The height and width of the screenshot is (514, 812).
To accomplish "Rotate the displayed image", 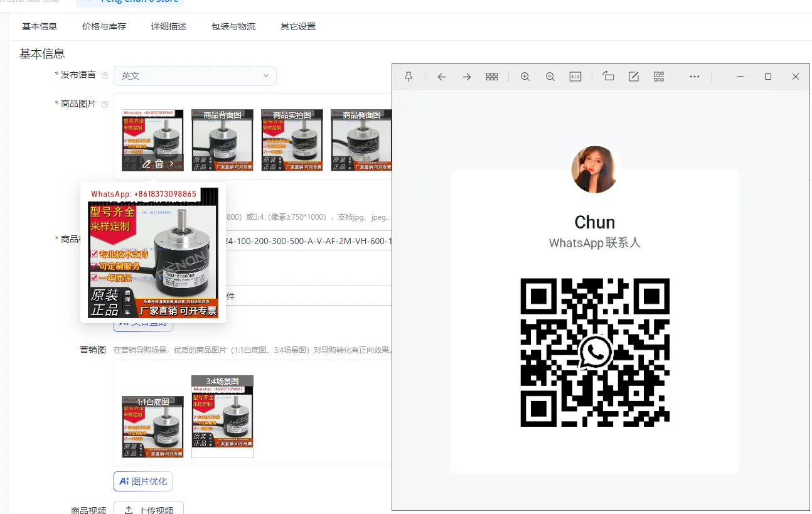I will point(608,76).
